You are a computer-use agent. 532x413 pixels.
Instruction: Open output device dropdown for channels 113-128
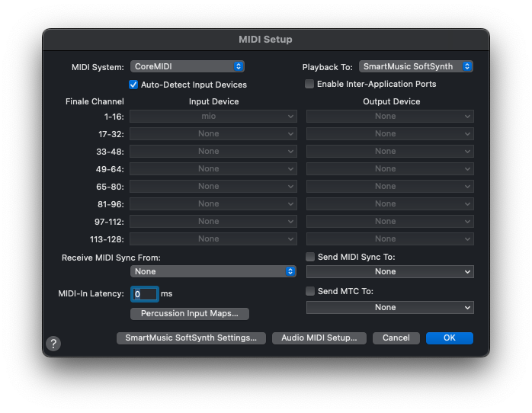pyautogui.click(x=390, y=239)
